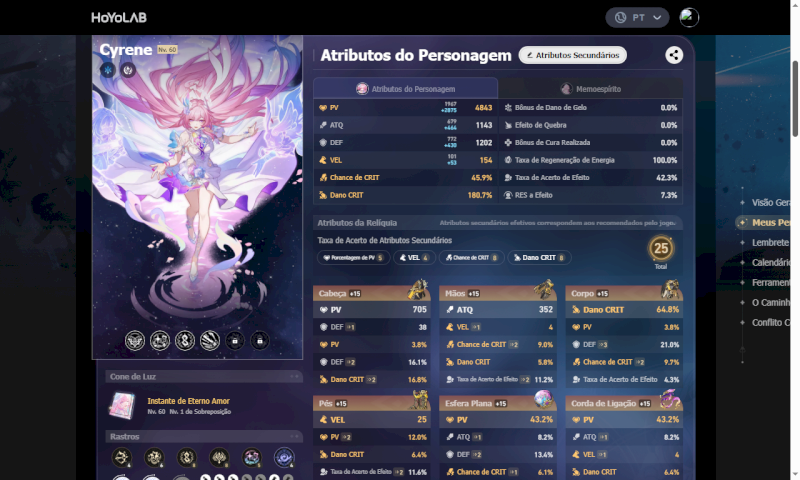Switch to the Memoespírito tab

[591, 89]
